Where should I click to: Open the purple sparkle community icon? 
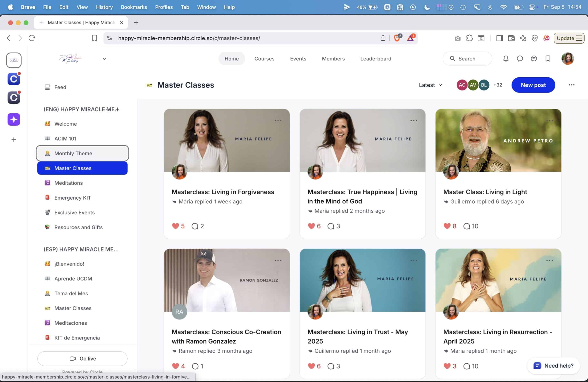pyautogui.click(x=14, y=120)
